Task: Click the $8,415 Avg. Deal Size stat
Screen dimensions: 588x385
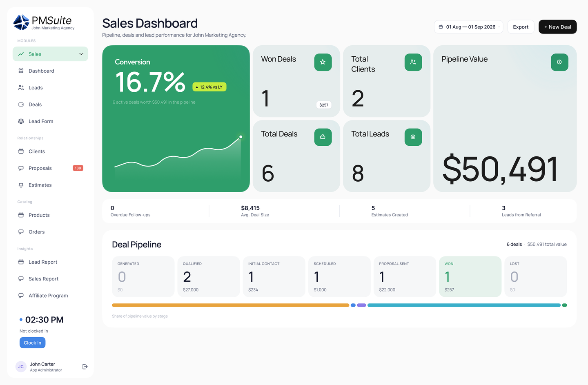Action: [x=255, y=211]
